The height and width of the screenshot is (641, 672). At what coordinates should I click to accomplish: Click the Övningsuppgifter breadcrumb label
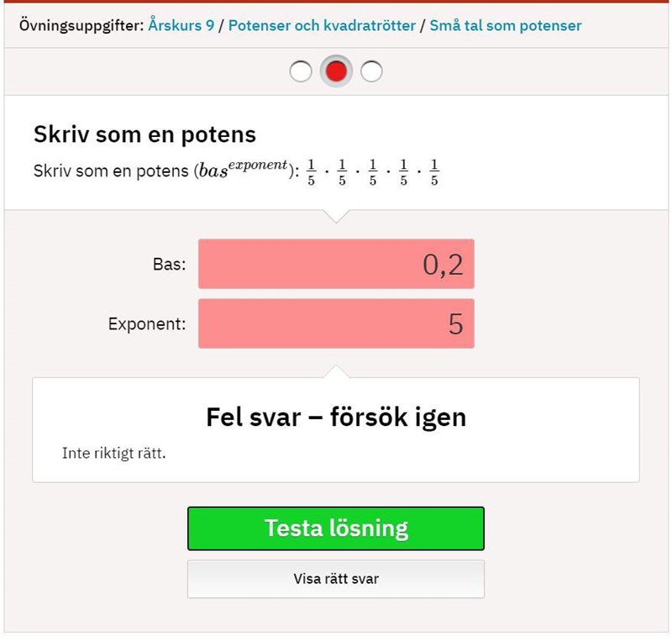pos(81,25)
